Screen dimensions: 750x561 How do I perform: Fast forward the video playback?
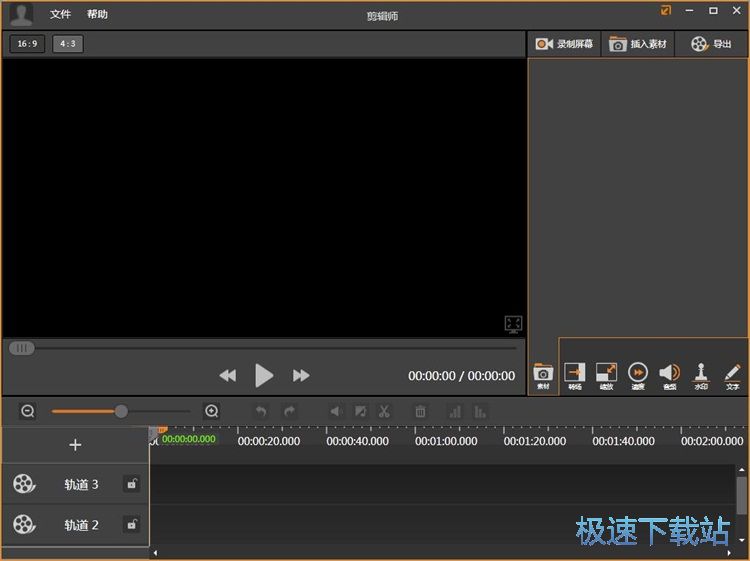click(x=301, y=375)
